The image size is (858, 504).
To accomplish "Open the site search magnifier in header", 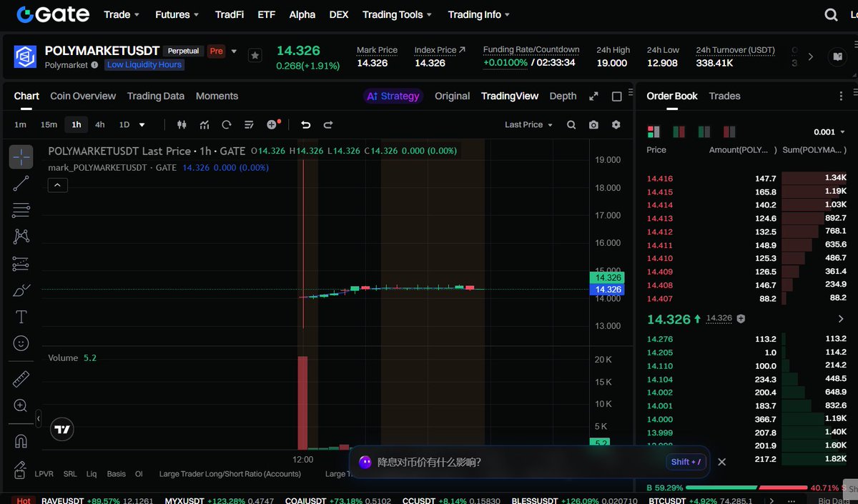I will pos(831,14).
